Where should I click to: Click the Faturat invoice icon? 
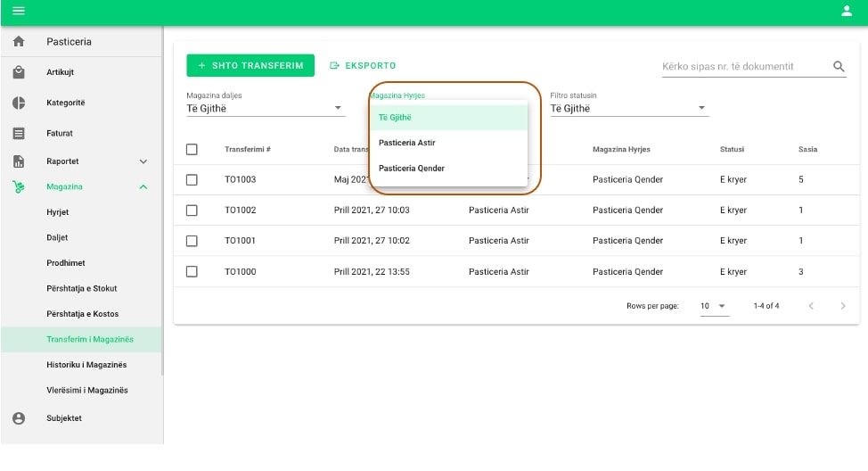[x=19, y=133]
